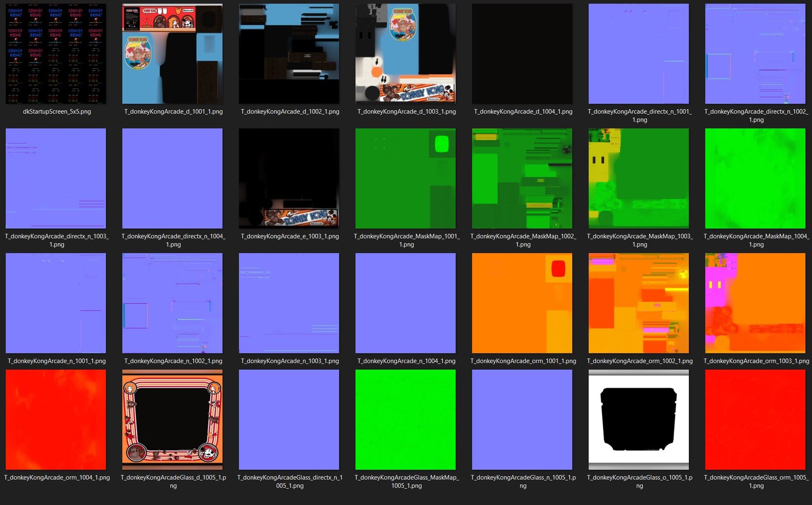Image resolution: width=812 pixels, height=505 pixels.
Task: Select T_donkeyKongArcade_n_1003_1.png thumbnail
Action: click(289, 303)
